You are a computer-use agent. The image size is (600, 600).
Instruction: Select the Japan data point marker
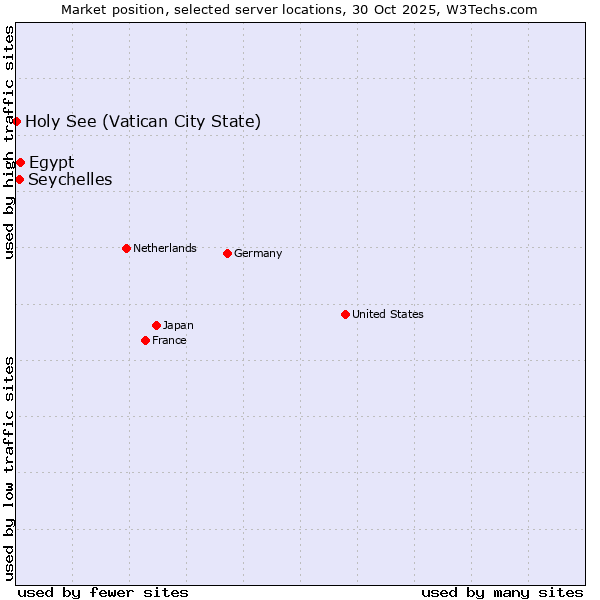point(156,325)
